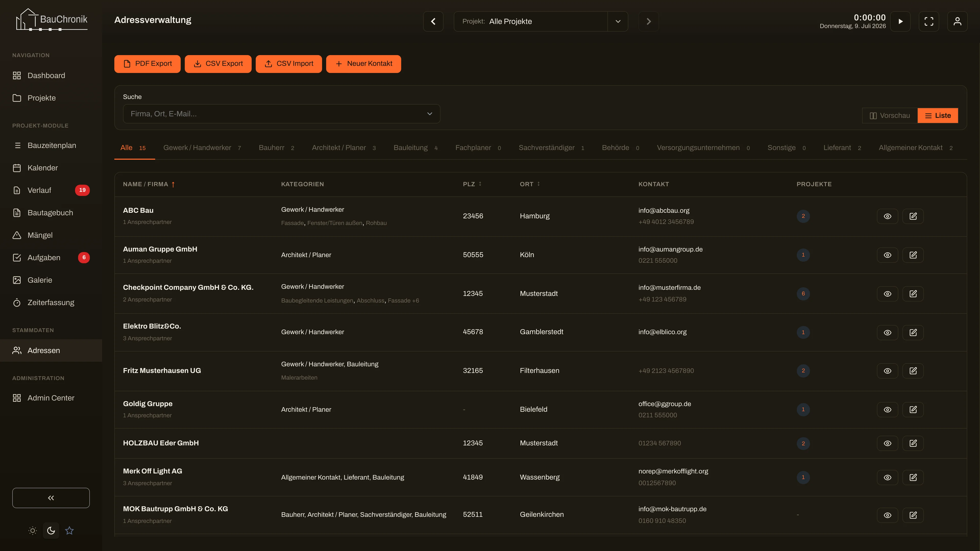Open the Alle Projekte project dropdown
The height and width of the screenshot is (551, 980).
(531, 21)
